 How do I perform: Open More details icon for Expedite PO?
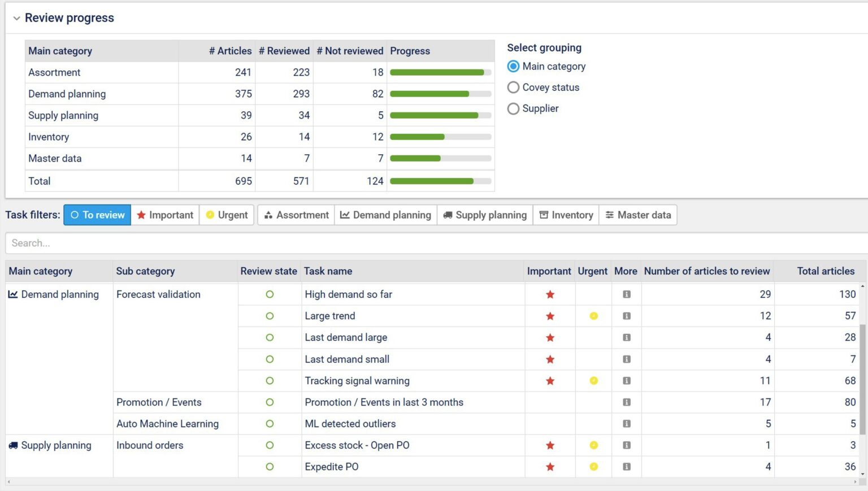626,467
